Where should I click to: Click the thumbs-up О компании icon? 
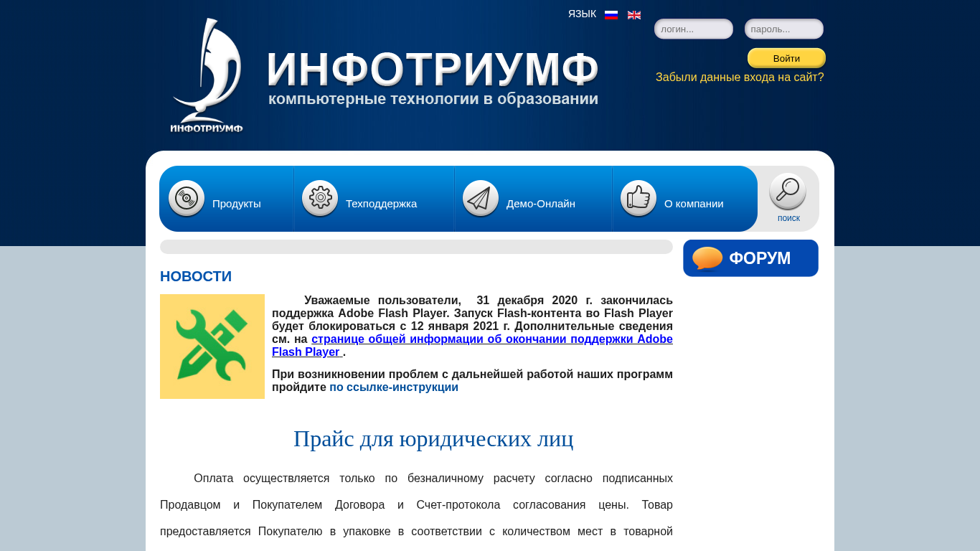(x=639, y=198)
